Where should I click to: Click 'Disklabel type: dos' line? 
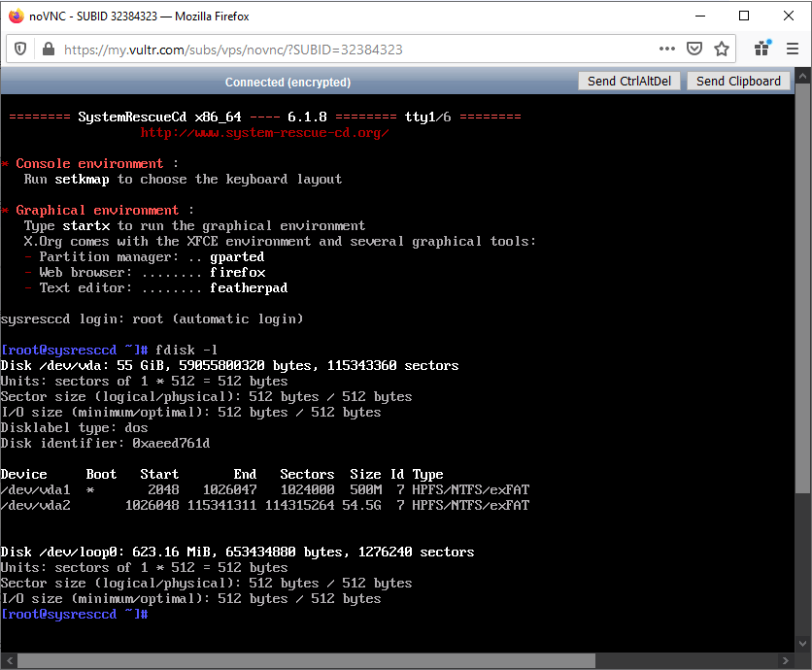[74, 428]
